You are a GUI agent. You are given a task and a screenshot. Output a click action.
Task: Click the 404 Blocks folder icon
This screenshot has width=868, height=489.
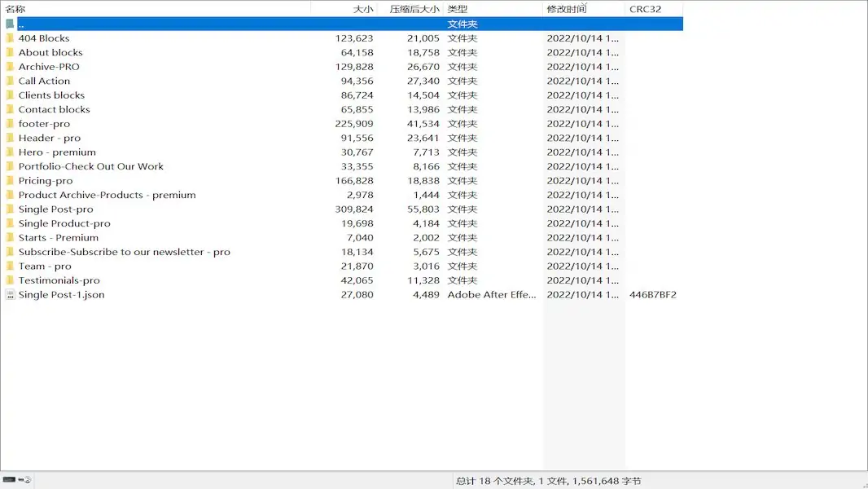coord(10,38)
